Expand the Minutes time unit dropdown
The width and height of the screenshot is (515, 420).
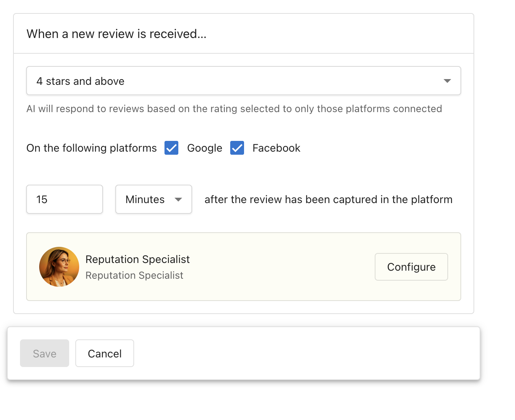pyautogui.click(x=153, y=199)
